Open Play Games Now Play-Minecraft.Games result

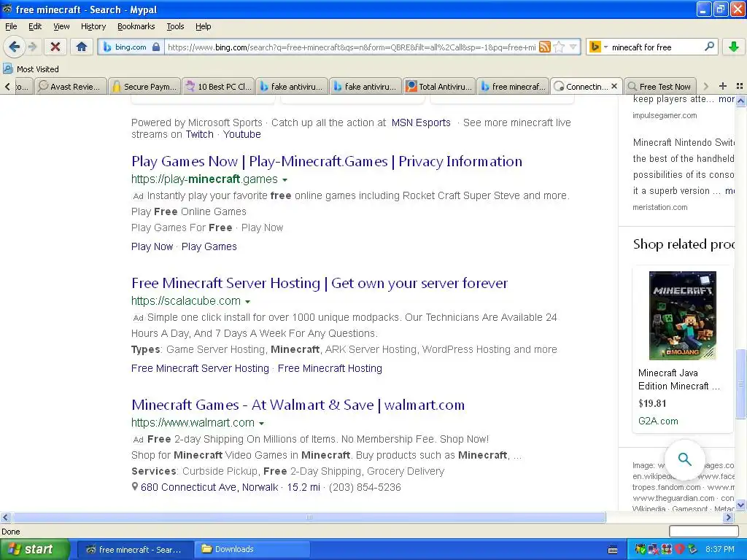click(327, 161)
